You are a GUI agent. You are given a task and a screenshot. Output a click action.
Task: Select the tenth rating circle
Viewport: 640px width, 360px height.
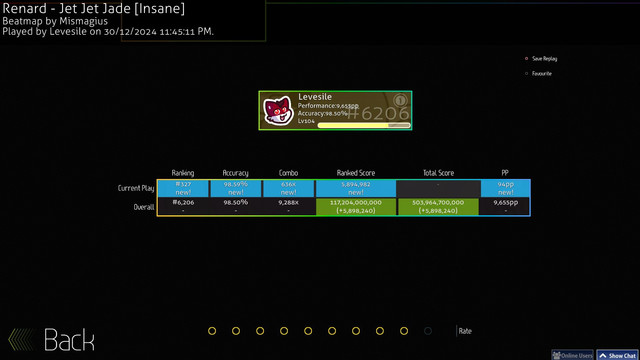(x=428, y=331)
